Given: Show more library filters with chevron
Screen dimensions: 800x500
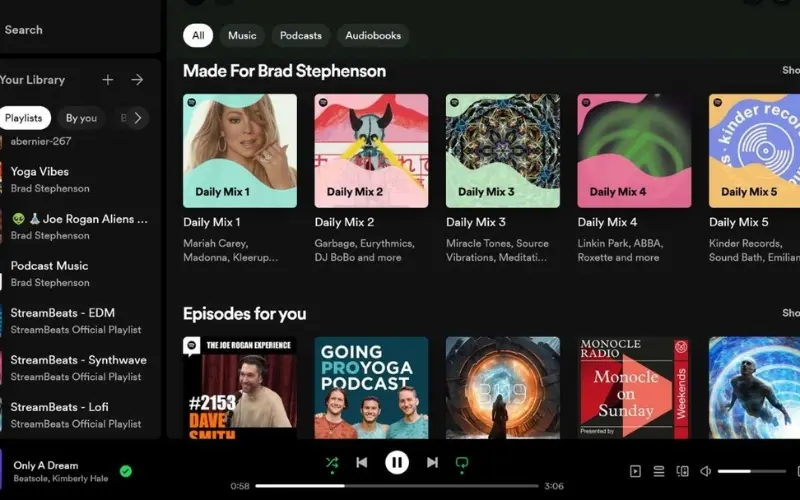Looking at the screenshot, I should click(137, 118).
